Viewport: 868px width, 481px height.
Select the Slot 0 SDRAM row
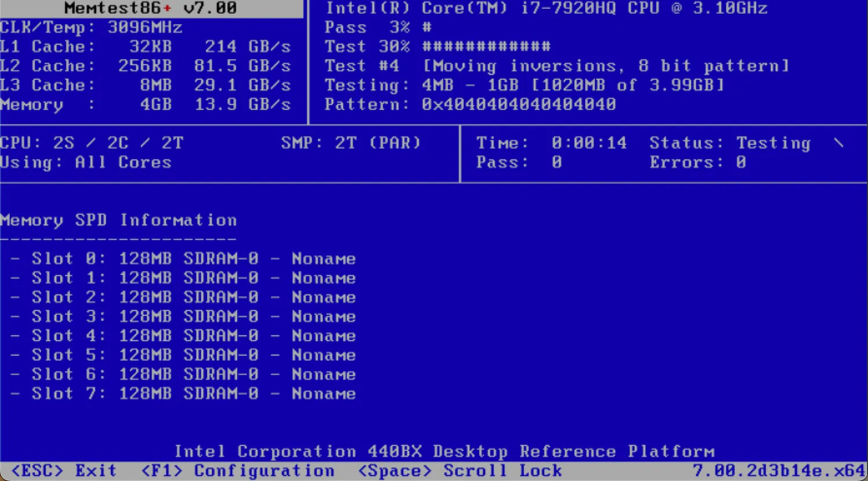click(x=183, y=259)
